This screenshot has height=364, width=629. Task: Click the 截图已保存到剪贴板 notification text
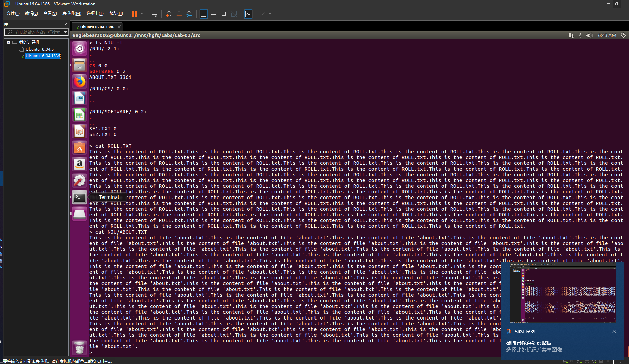click(529, 343)
